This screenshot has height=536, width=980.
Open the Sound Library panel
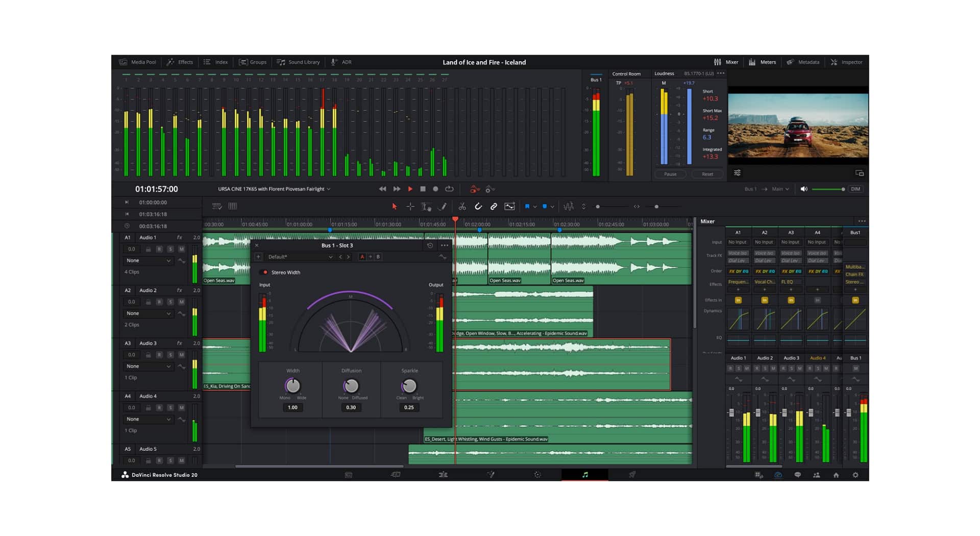pos(299,62)
